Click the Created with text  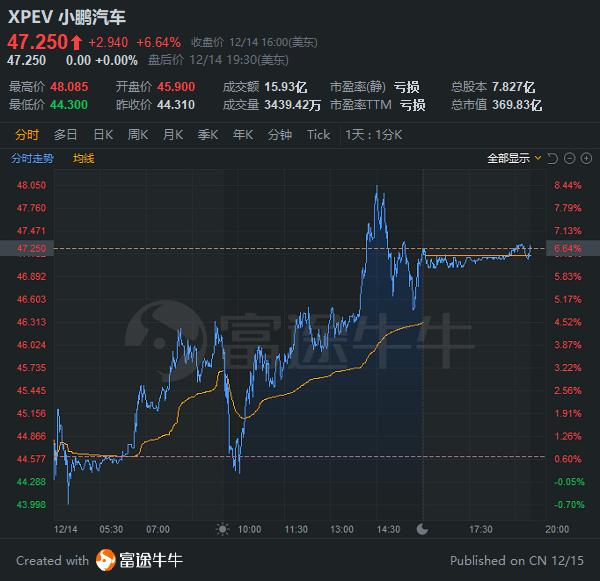click(x=52, y=561)
